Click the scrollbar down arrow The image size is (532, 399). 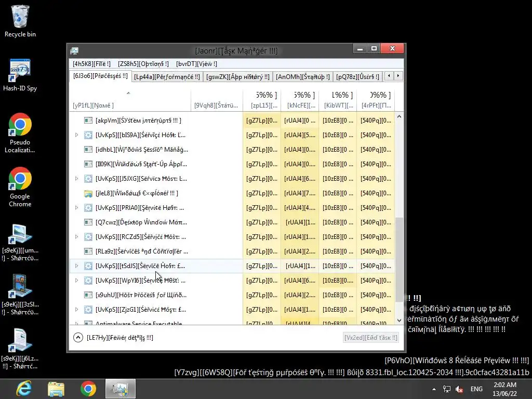coord(400,320)
